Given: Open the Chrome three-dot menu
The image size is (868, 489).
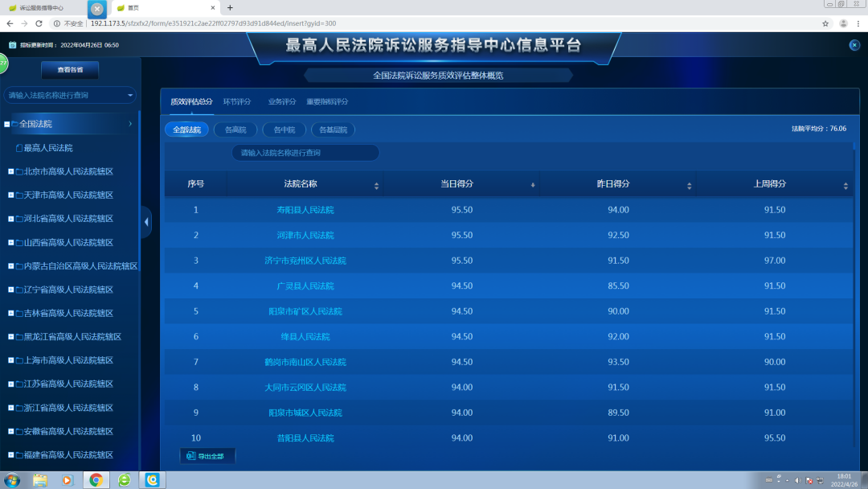Looking at the screenshot, I should click(x=857, y=23).
